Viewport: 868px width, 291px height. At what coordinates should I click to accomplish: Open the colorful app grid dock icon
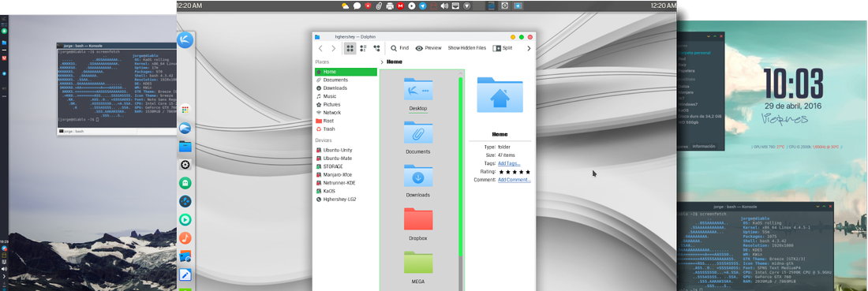[185, 110]
